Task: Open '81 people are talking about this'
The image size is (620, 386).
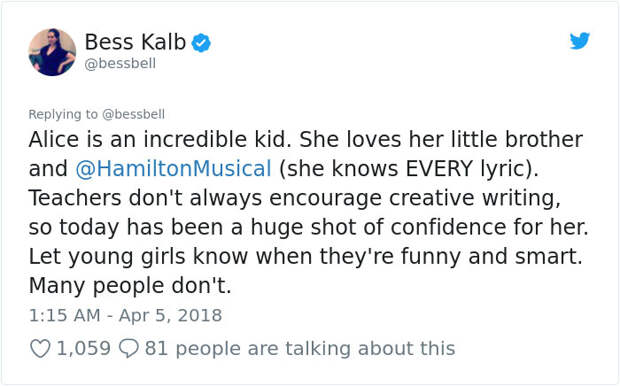Action: point(300,349)
